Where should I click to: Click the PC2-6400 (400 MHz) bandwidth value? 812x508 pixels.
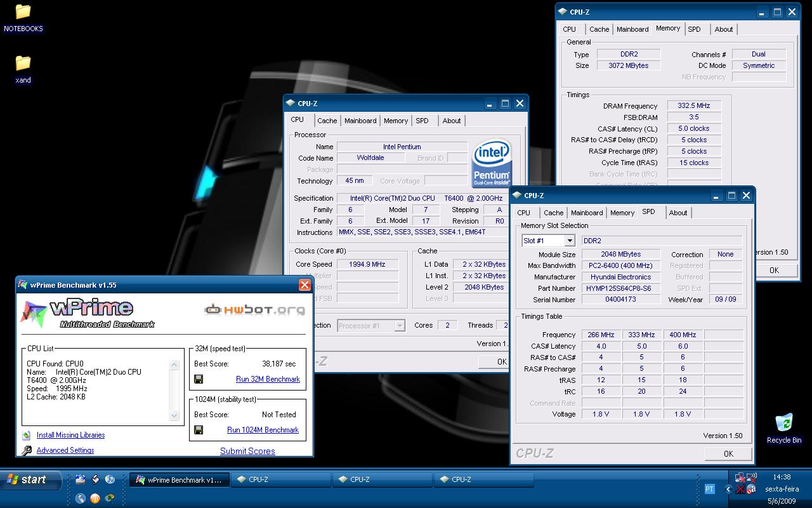(621, 265)
